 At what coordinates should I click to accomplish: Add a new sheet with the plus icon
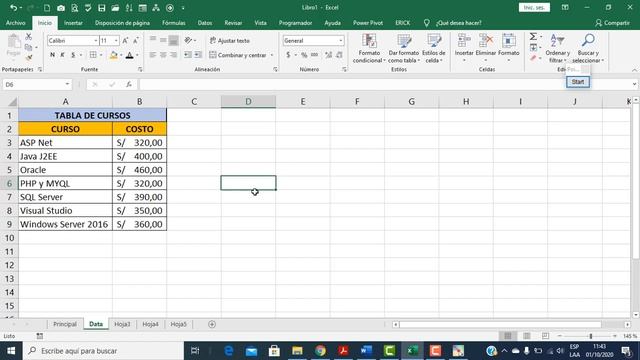[212, 324]
